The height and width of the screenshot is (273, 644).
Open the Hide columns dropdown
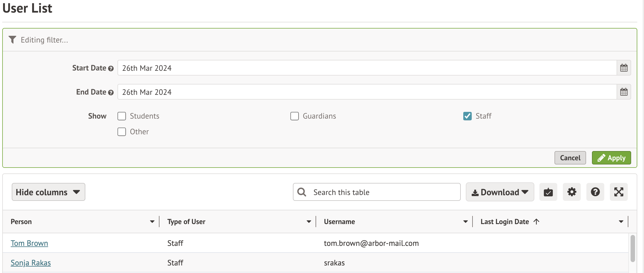point(48,192)
